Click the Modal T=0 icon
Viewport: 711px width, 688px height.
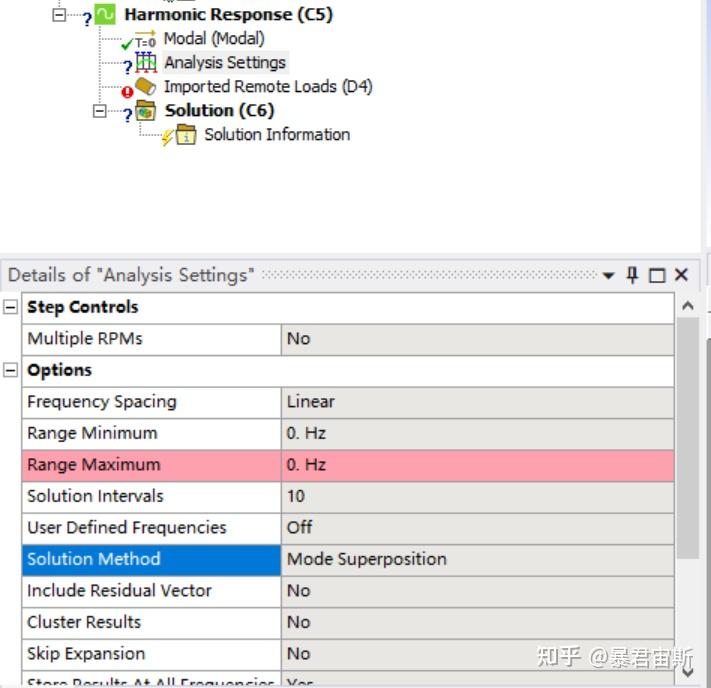point(146,39)
